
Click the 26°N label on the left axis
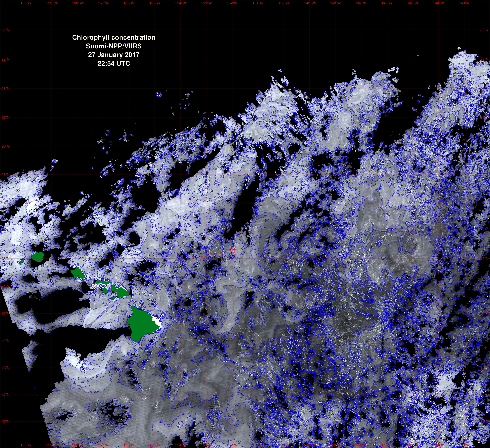tap(6, 146)
